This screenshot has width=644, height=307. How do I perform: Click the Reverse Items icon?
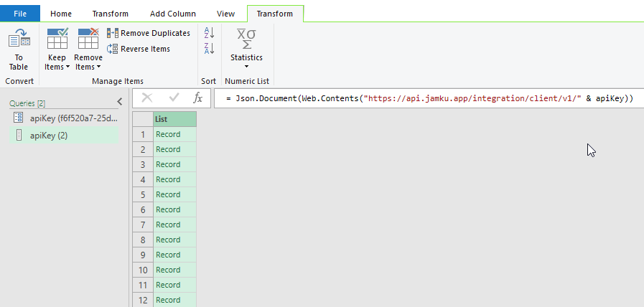pyautogui.click(x=113, y=49)
